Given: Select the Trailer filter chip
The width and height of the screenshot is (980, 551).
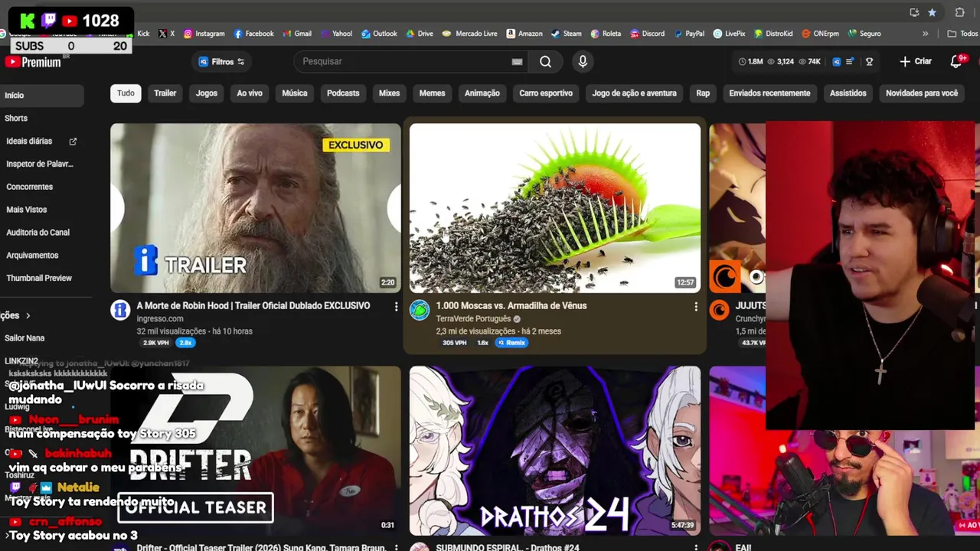Looking at the screenshot, I should point(165,93).
